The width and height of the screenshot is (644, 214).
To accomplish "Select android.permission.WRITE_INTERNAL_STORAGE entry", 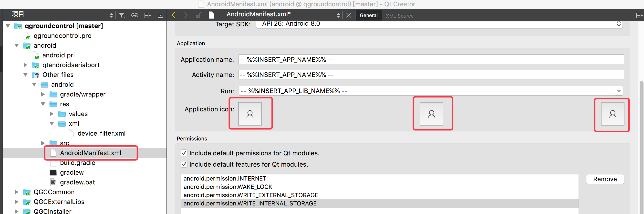I will tap(380, 203).
